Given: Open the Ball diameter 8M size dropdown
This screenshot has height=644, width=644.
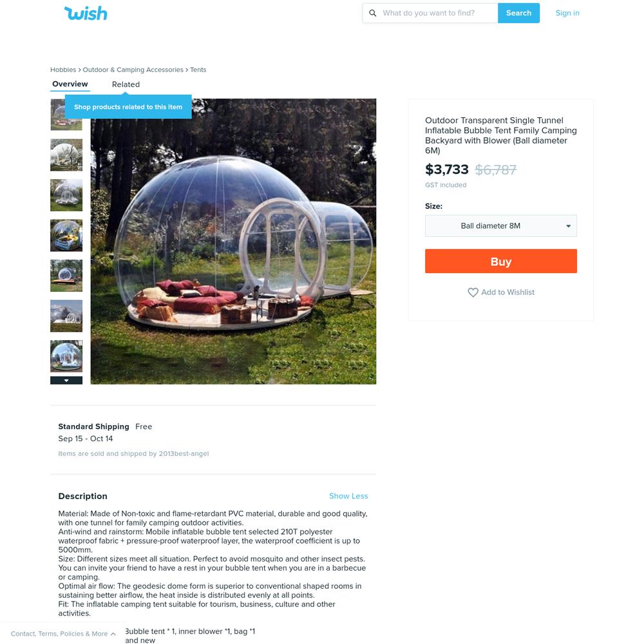Looking at the screenshot, I should click(500, 226).
